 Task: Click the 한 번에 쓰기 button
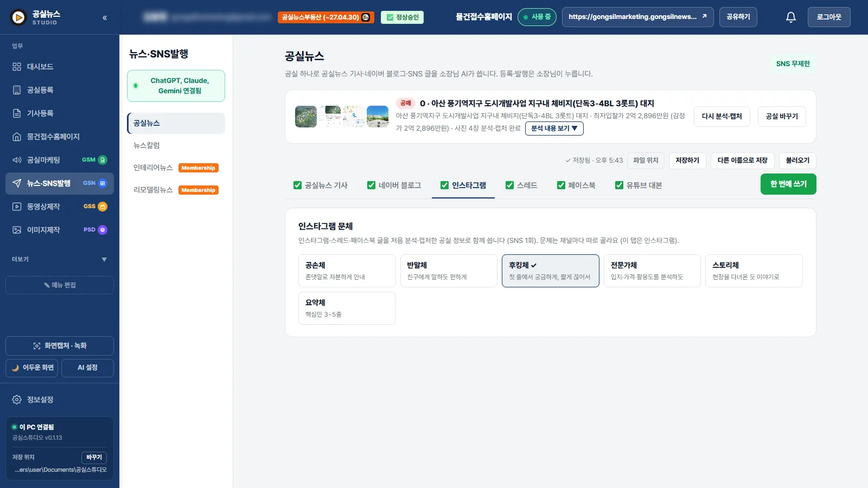click(788, 184)
